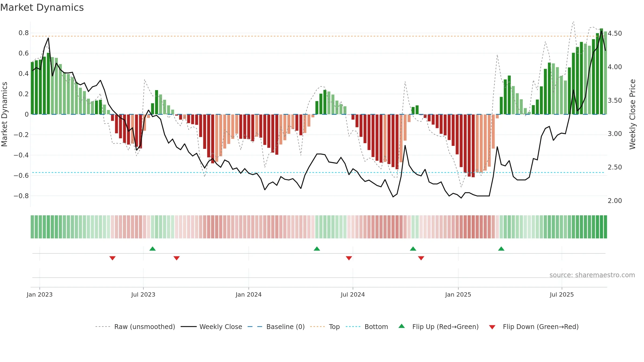Click the source: sharemaestro.com text
The width and height of the screenshot is (644, 362).
[592, 275]
